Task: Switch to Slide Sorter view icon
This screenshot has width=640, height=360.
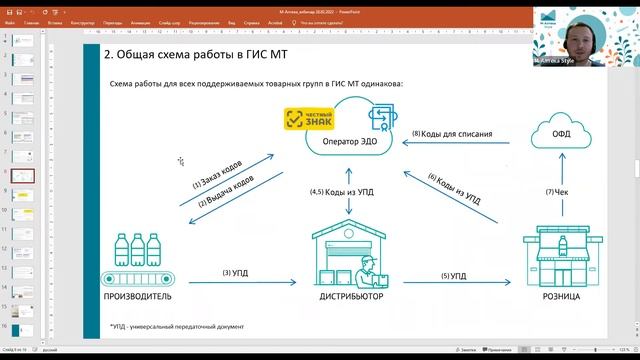Action: pyautogui.click(x=538, y=350)
